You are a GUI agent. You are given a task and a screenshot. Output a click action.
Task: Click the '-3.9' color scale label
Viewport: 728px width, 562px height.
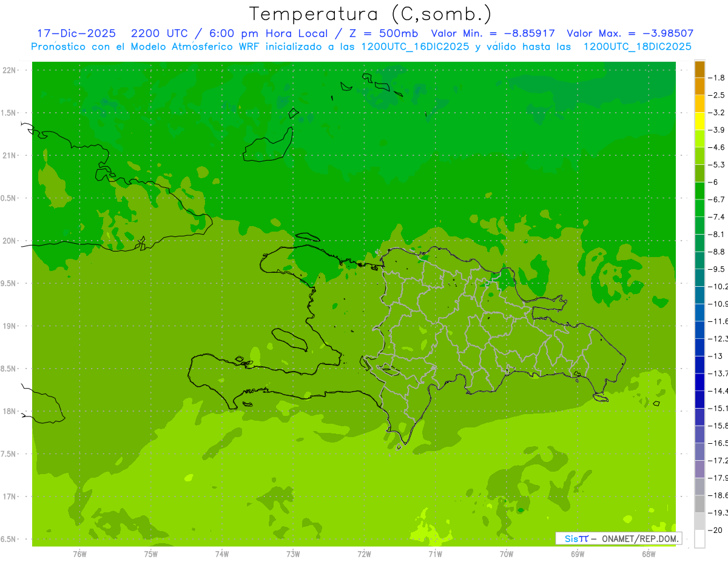717,130
